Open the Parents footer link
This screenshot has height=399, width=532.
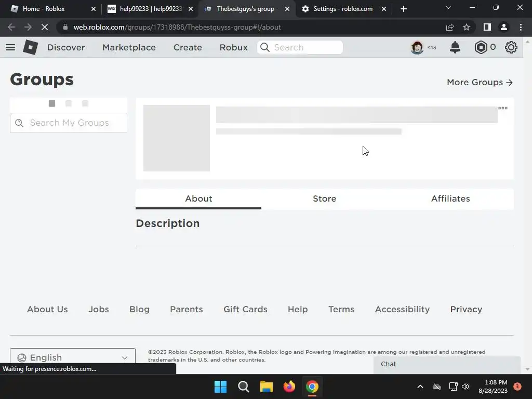(x=187, y=310)
